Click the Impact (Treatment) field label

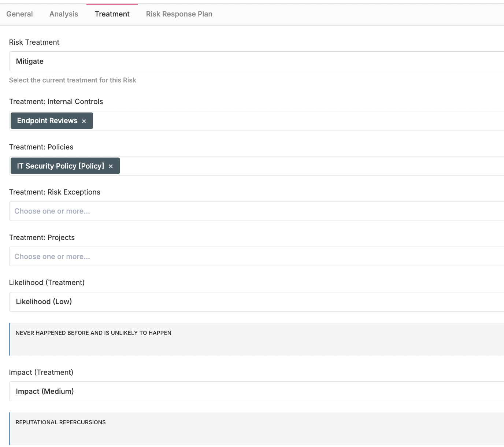pyautogui.click(x=41, y=372)
